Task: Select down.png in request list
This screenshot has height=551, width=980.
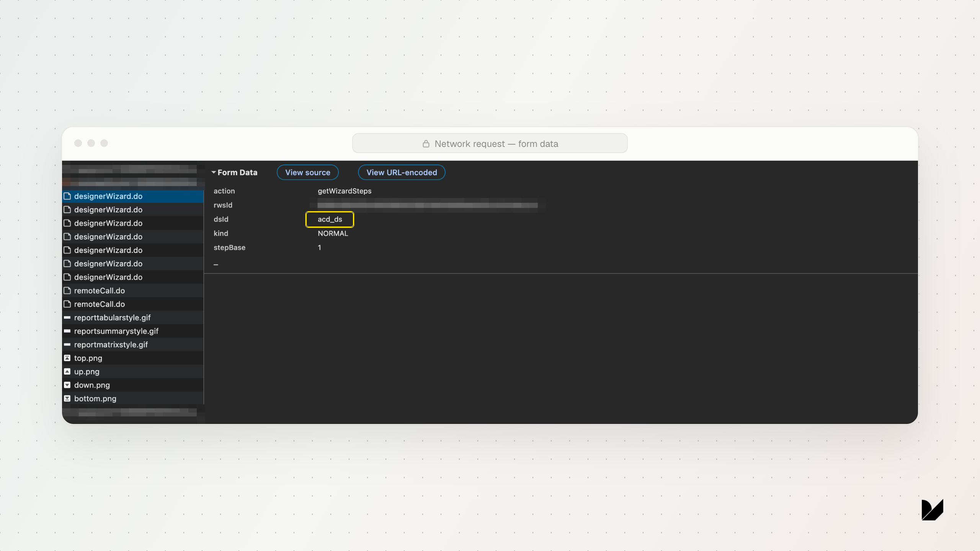Action: 133,385
